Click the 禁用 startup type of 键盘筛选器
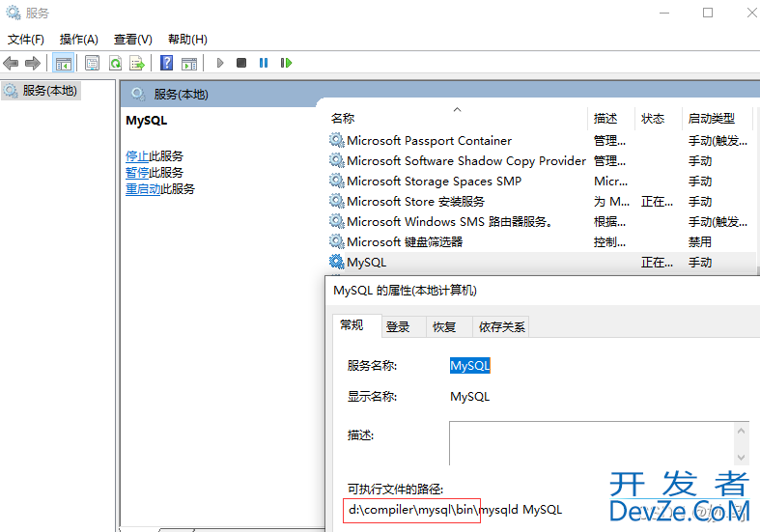Image resolution: width=760 pixels, height=532 pixels. pos(700,241)
